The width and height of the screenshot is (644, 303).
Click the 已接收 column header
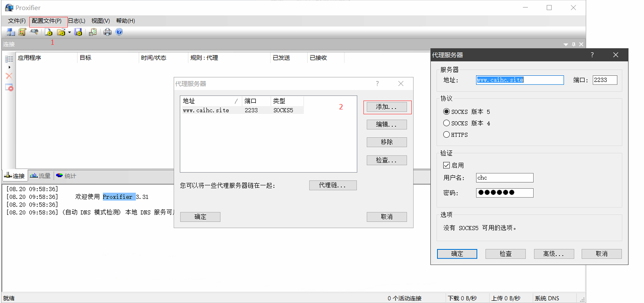[x=326, y=58]
